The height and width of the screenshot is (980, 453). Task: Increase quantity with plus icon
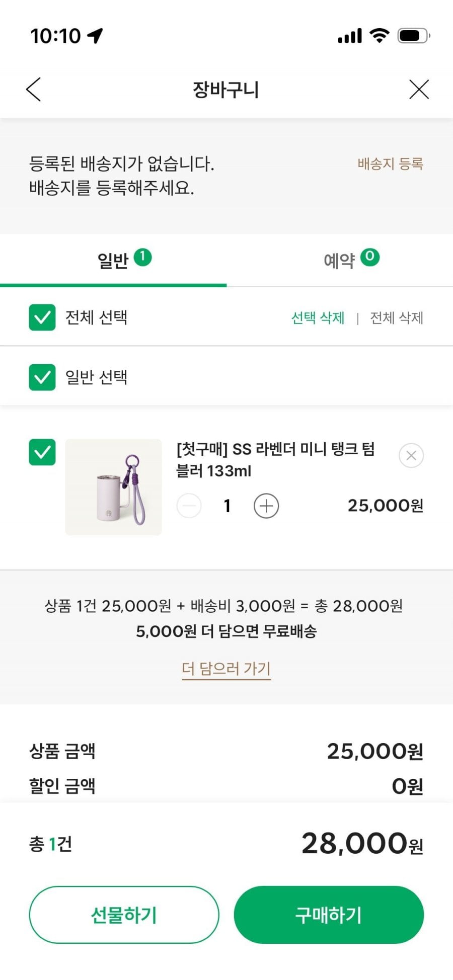266,506
